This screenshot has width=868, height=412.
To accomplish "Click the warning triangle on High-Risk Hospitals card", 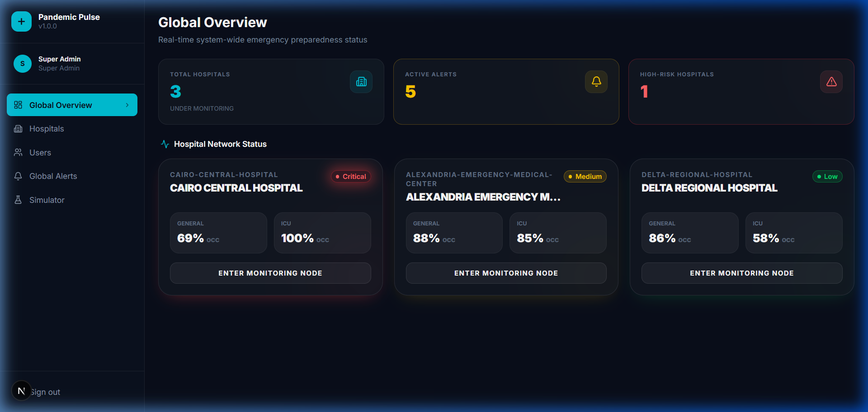I will 831,82.
